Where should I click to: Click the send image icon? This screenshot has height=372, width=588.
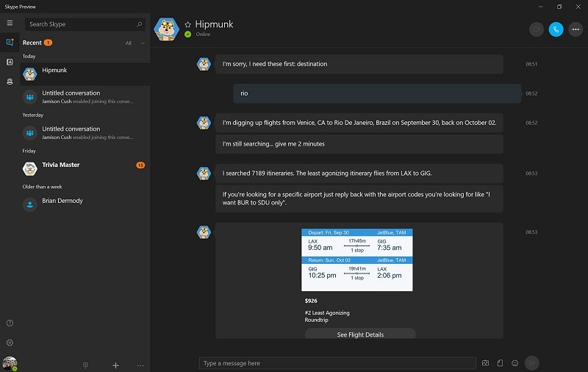(x=485, y=362)
